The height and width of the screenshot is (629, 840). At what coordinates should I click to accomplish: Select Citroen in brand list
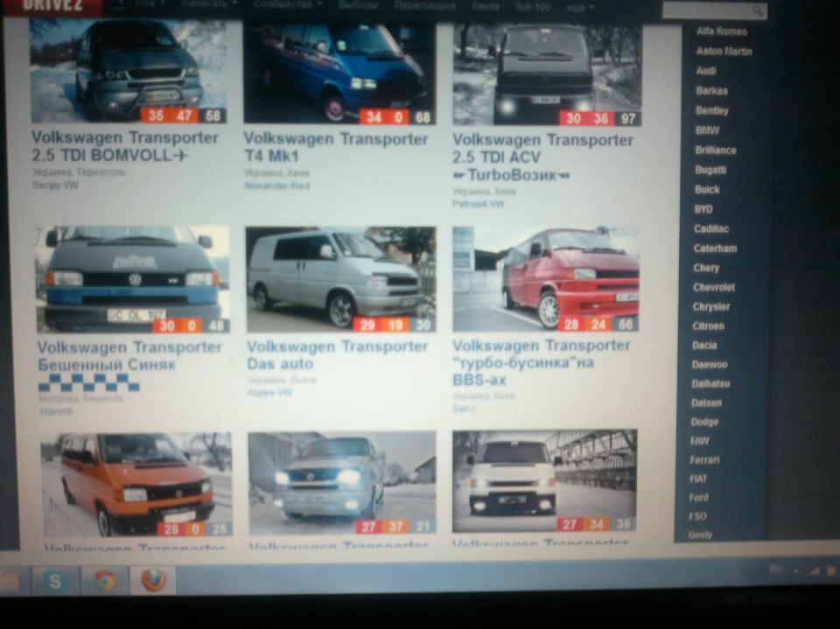[708, 325]
